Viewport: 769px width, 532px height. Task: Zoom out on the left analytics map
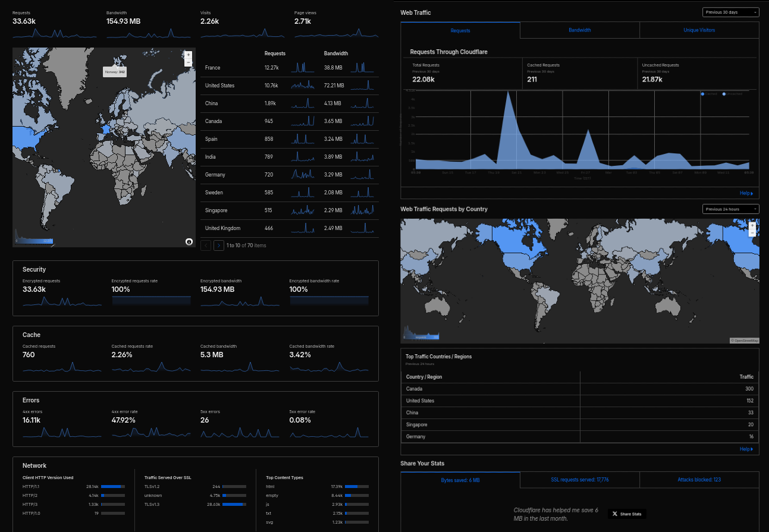(x=189, y=62)
